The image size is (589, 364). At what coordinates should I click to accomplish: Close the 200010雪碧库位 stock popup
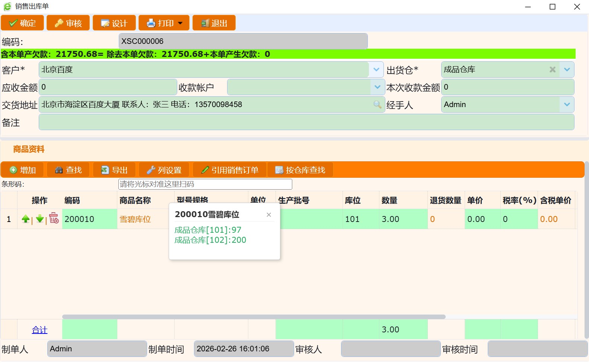(269, 215)
